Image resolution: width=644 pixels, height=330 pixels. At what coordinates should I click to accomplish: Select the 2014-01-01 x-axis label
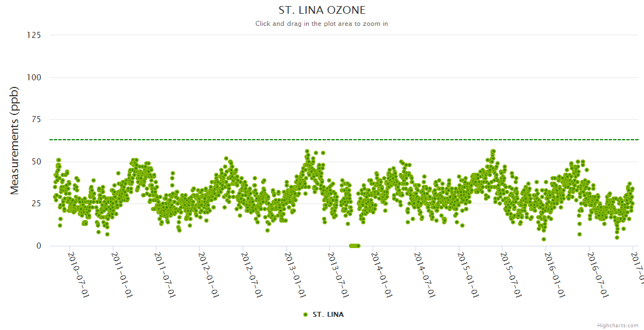[x=381, y=267]
